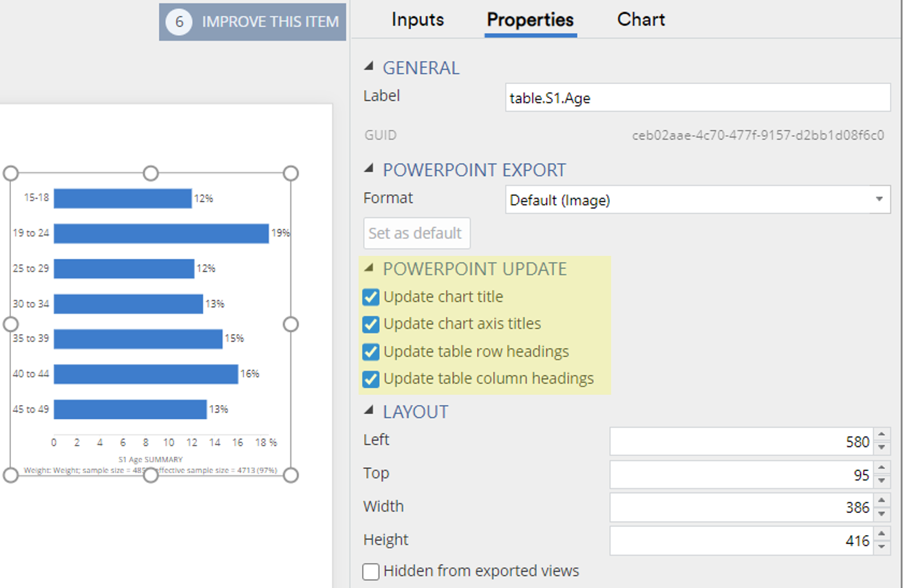Open the Format dropdown
Screen dimensions: 903x588
879,199
